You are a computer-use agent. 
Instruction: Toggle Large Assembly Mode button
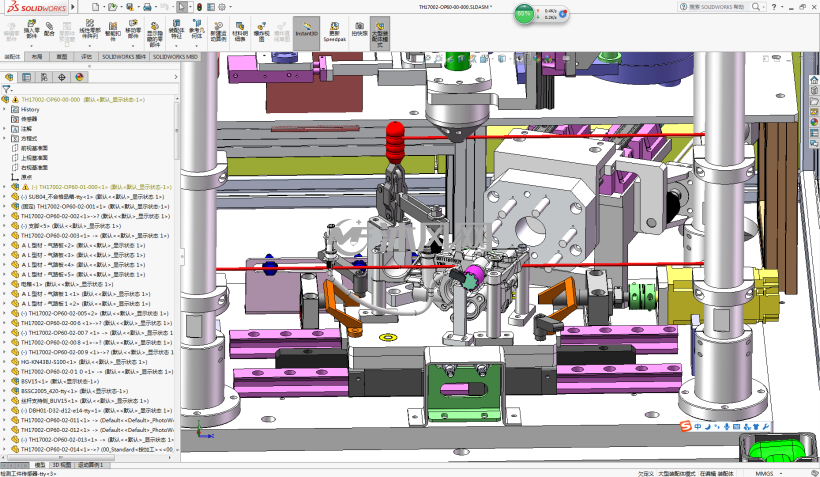[380, 33]
